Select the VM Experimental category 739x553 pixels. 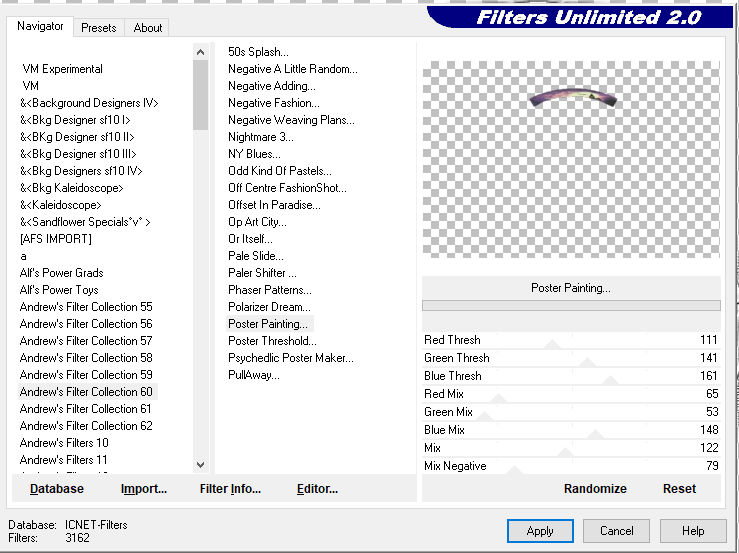pyautogui.click(x=62, y=69)
